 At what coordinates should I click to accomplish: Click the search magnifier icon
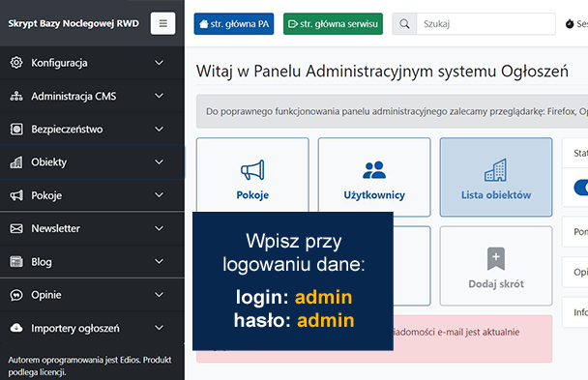pos(404,24)
